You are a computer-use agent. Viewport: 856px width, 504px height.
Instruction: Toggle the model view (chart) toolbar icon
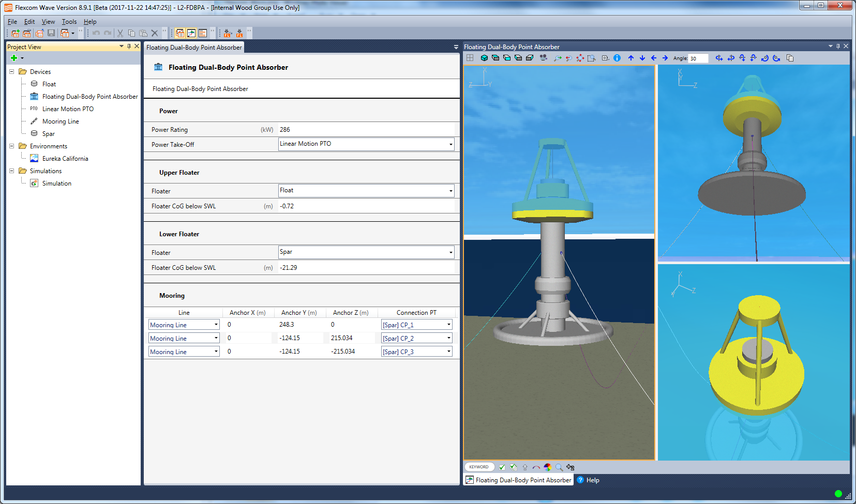pos(191,33)
